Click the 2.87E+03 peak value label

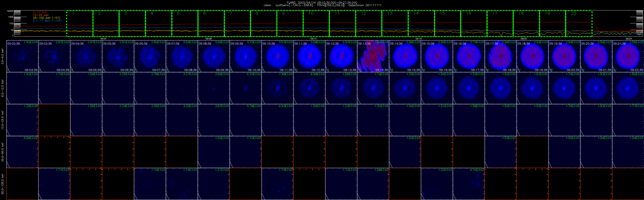coord(62,42)
